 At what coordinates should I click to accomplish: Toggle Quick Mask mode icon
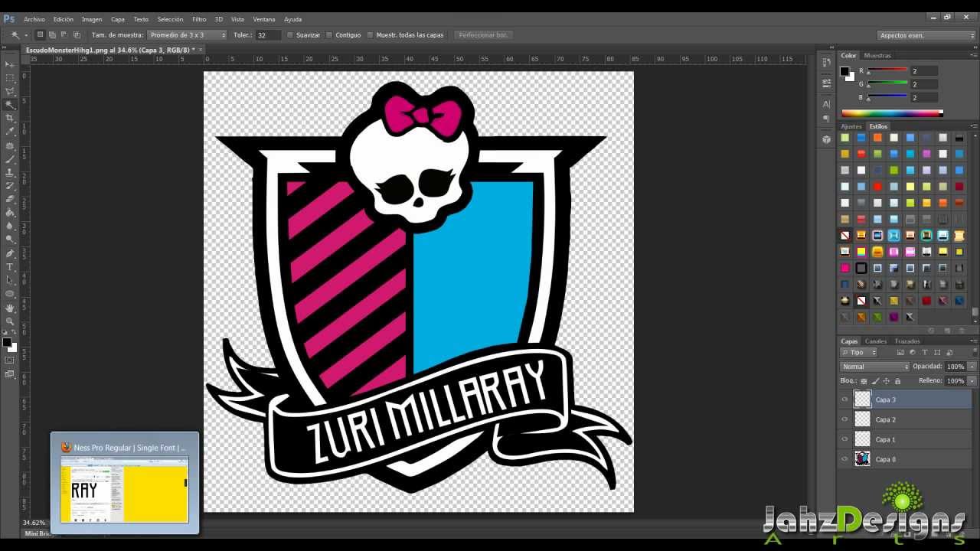(x=10, y=360)
